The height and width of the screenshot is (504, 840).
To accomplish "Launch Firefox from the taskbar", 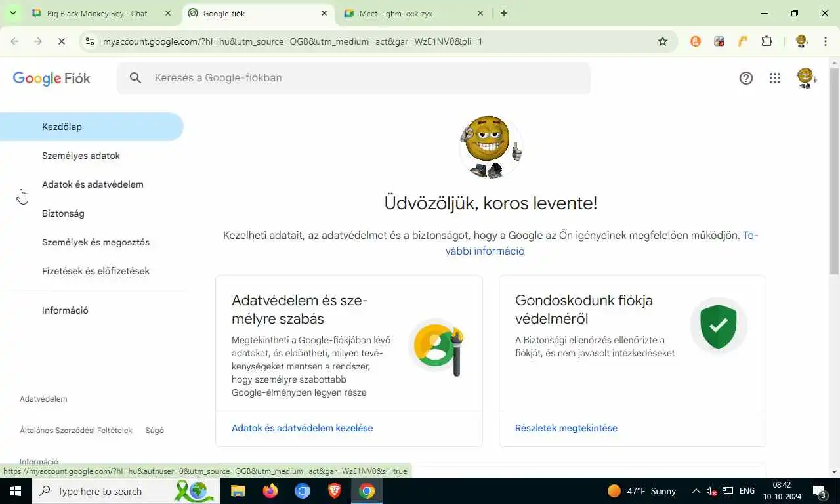I will pyautogui.click(x=270, y=491).
